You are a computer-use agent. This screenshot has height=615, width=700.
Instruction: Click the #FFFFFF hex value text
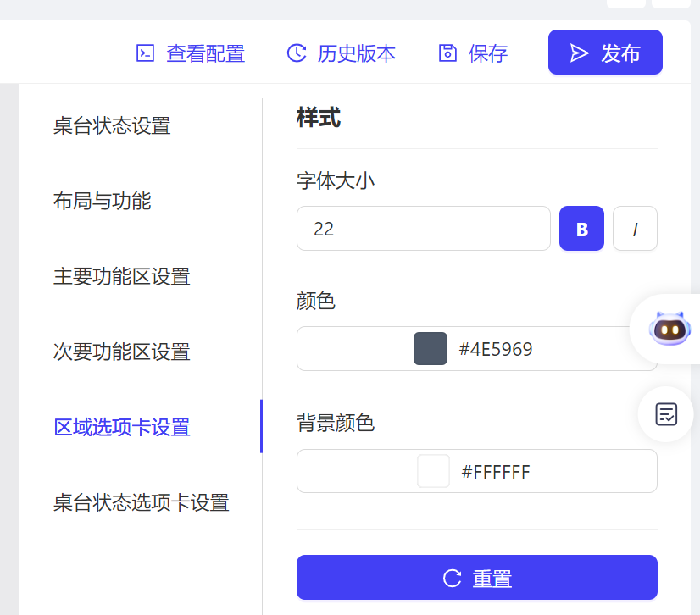496,472
